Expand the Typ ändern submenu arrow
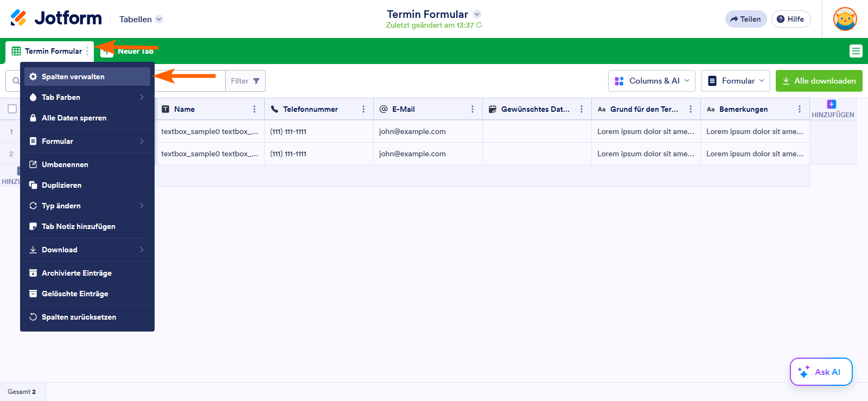Image resolution: width=868 pixels, height=401 pixels. click(x=142, y=206)
